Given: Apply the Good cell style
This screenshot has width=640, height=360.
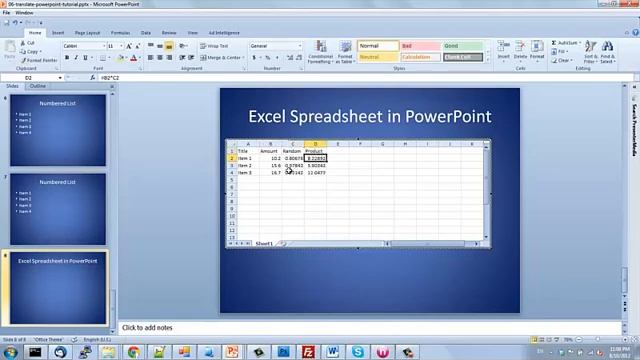Looking at the screenshot, I should [x=463, y=46].
